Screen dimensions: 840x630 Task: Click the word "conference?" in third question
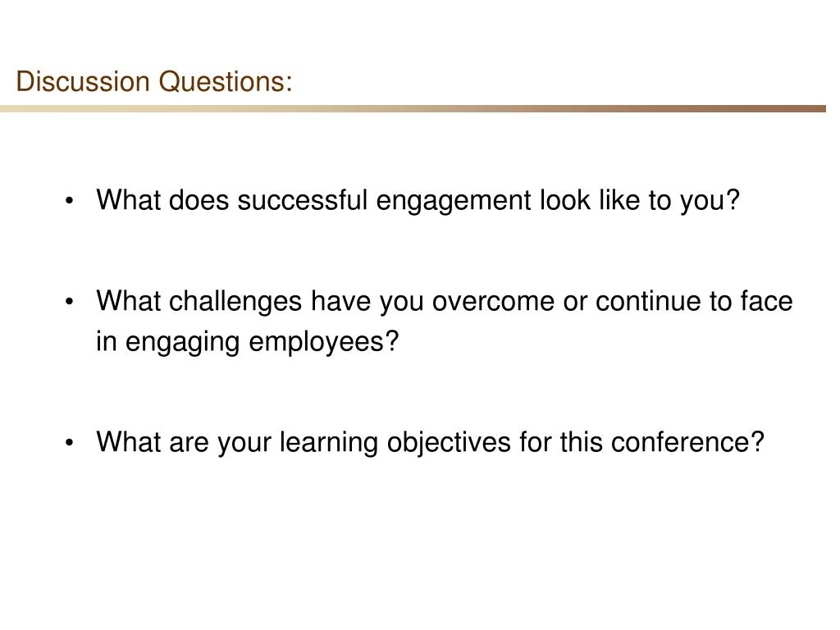click(687, 442)
